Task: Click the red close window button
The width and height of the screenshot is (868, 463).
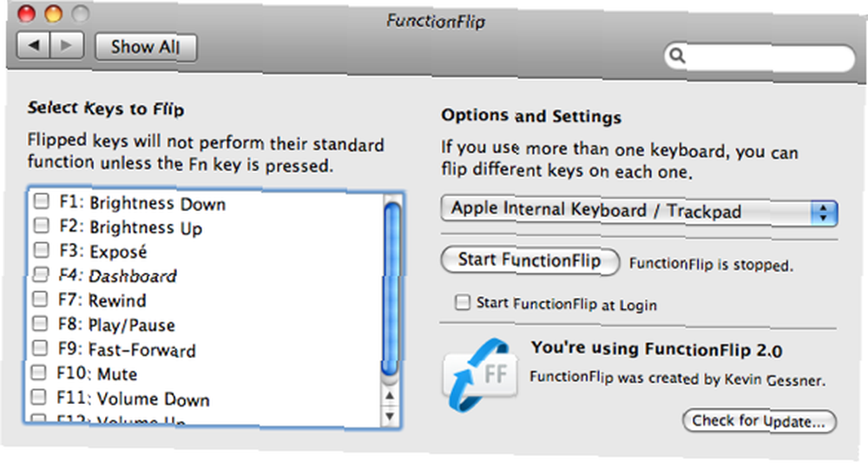Action: (x=27, y=13)
